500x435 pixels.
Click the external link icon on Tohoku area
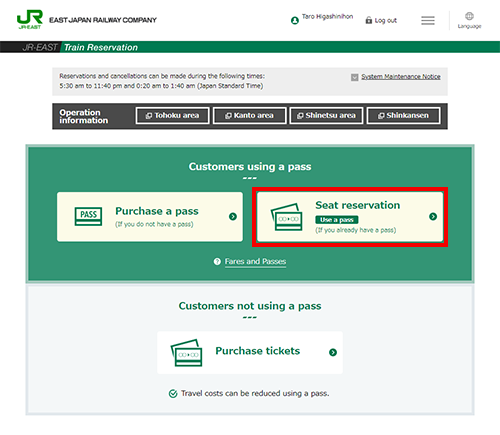[149, 116]
